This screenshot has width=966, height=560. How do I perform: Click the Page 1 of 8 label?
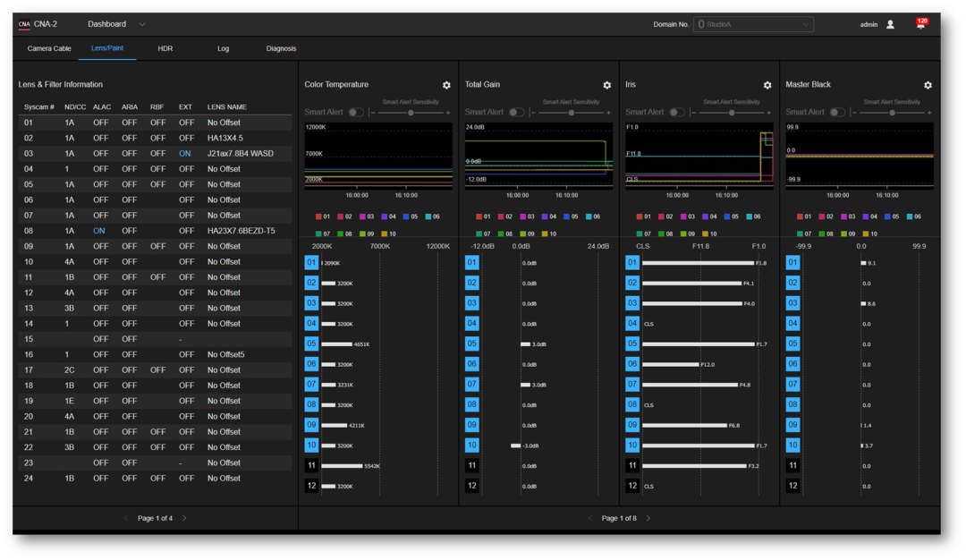point(619,518)
